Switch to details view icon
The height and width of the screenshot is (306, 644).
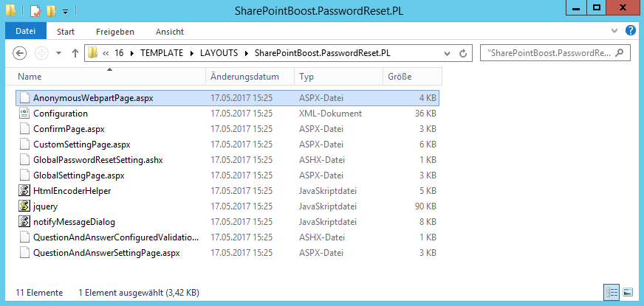pyautogui.click(x=612, y=292)
